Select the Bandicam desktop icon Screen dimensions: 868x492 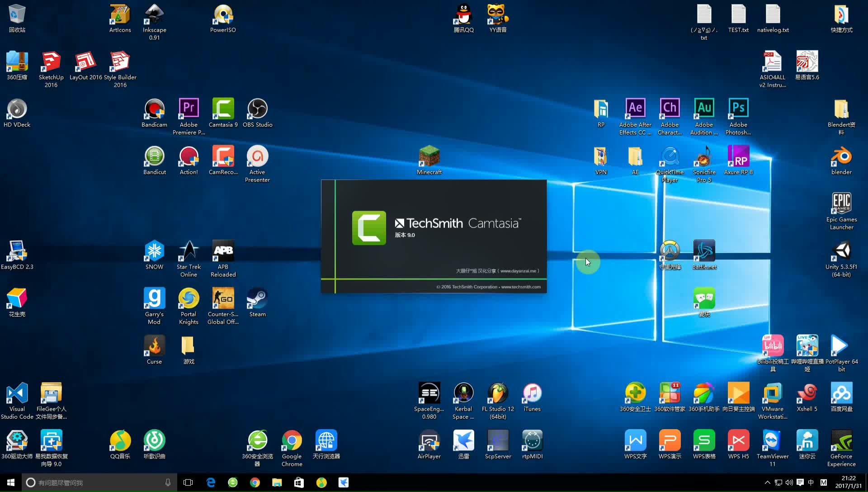[x=154, y=113]
